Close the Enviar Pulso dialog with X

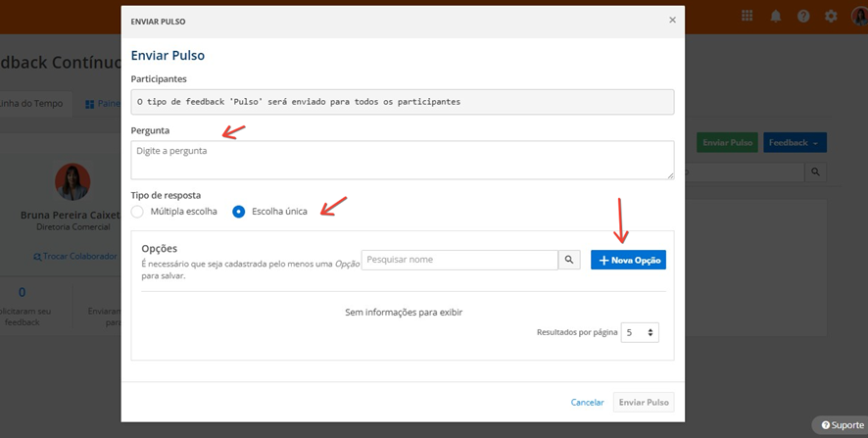click(673, 20)
